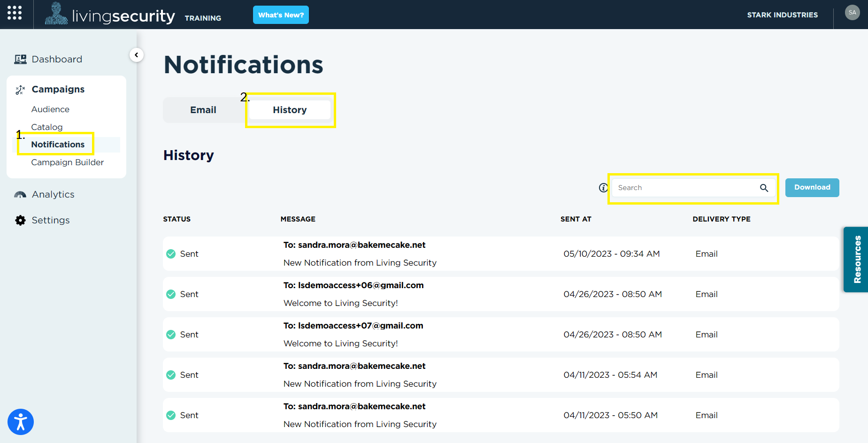The image size is (868, 443).
Task: Click timestamp 05/10/2023 - 09:34 AM
Action: 612,254
